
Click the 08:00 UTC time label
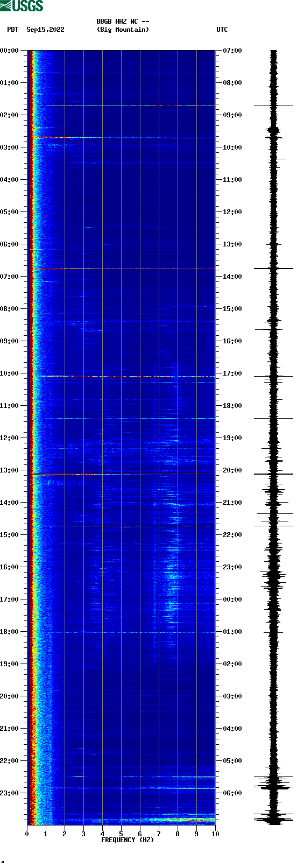coord(232,83)
